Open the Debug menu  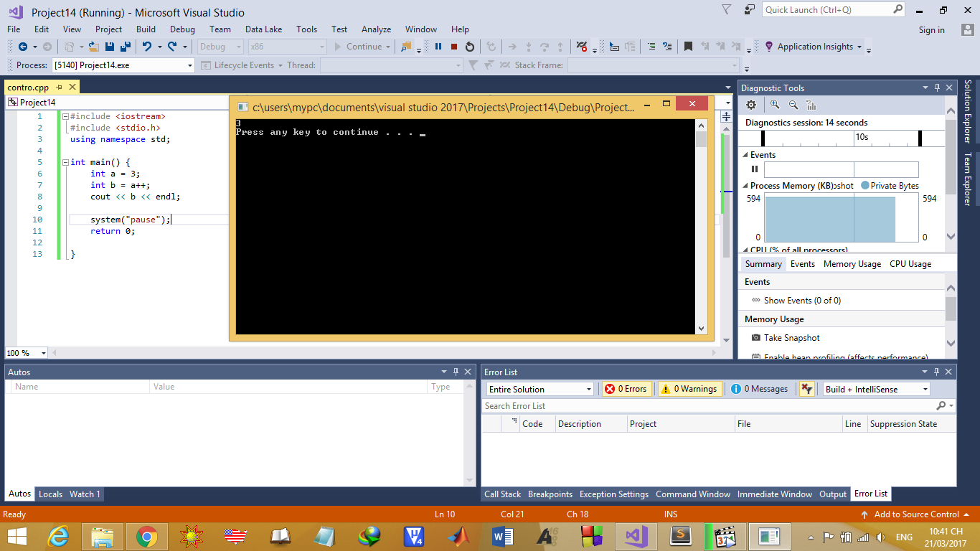182,29
